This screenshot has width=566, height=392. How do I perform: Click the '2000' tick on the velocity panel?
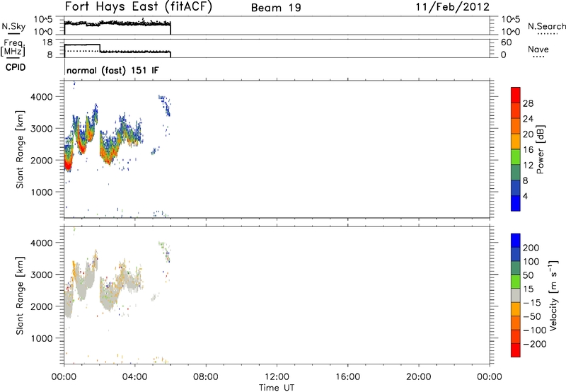(42, 306)
